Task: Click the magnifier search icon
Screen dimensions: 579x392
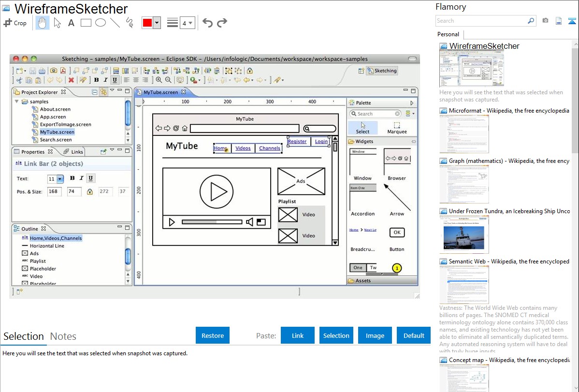Action: click(531, 21)
